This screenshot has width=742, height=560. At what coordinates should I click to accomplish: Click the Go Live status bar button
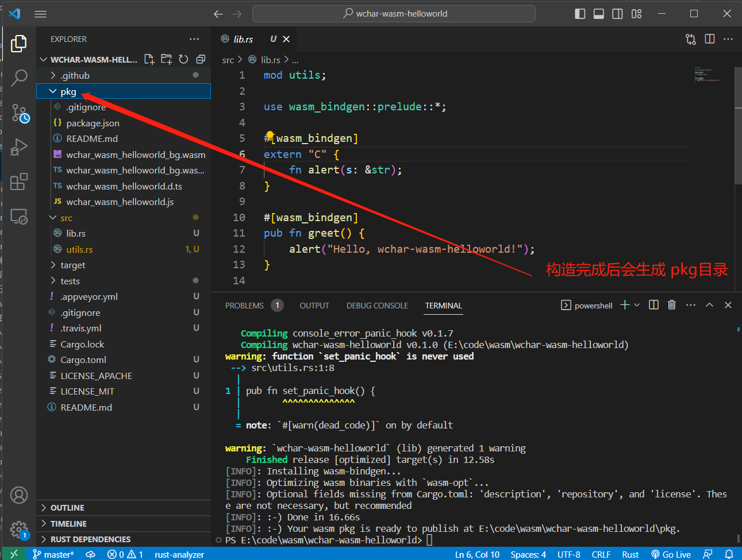tap(671, 554)
